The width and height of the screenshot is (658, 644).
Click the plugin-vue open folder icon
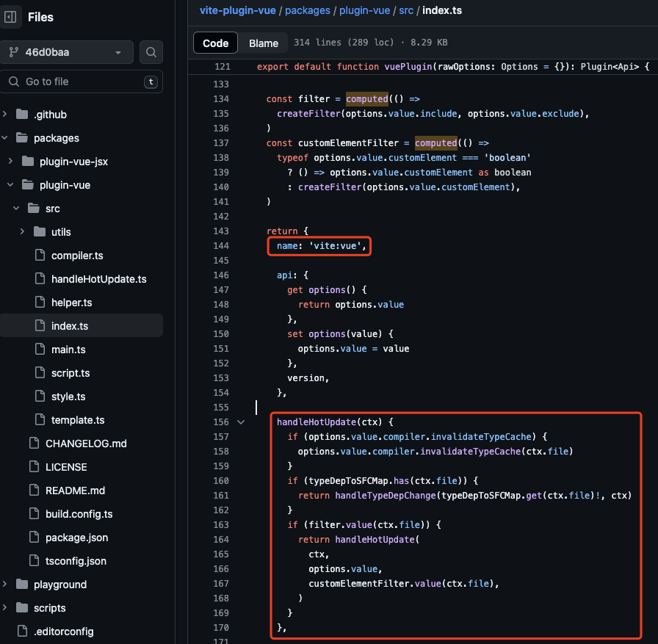[x=28, y=184]
